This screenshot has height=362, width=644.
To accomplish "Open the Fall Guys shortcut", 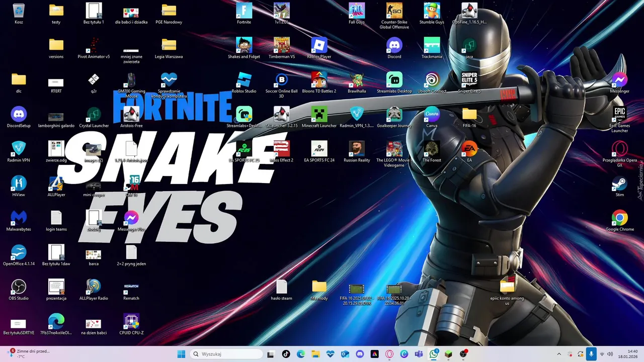I will 357,14.
